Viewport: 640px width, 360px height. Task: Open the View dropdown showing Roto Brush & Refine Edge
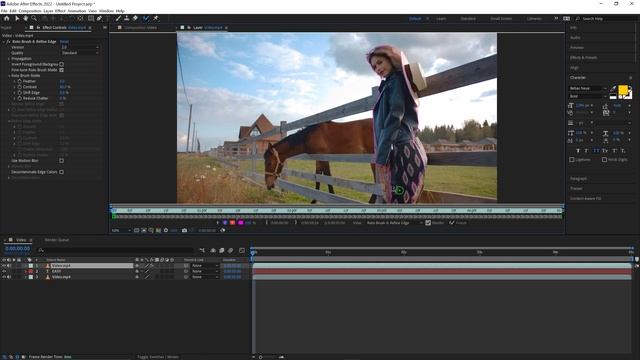point(394,223)
